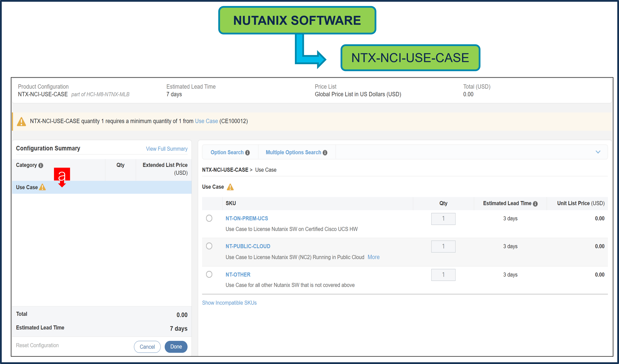Click the Estimated Lead Time info icon
This screenshot has height=364, width=619.
pos(535,203)
